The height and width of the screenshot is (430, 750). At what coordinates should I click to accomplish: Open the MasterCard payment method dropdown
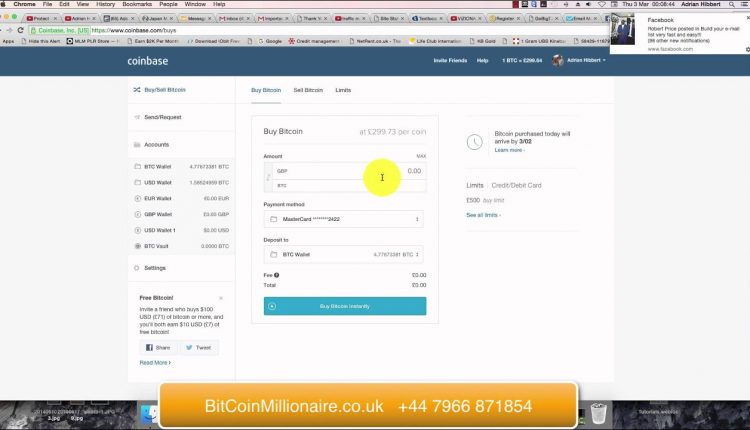[343, 219]
